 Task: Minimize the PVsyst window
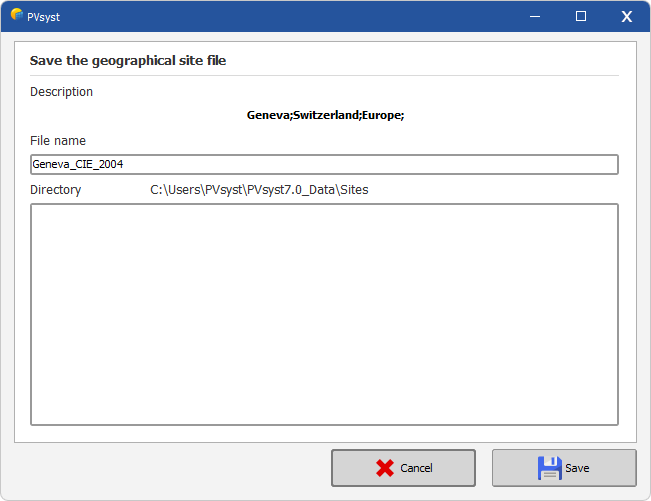[x=535, y=17]
